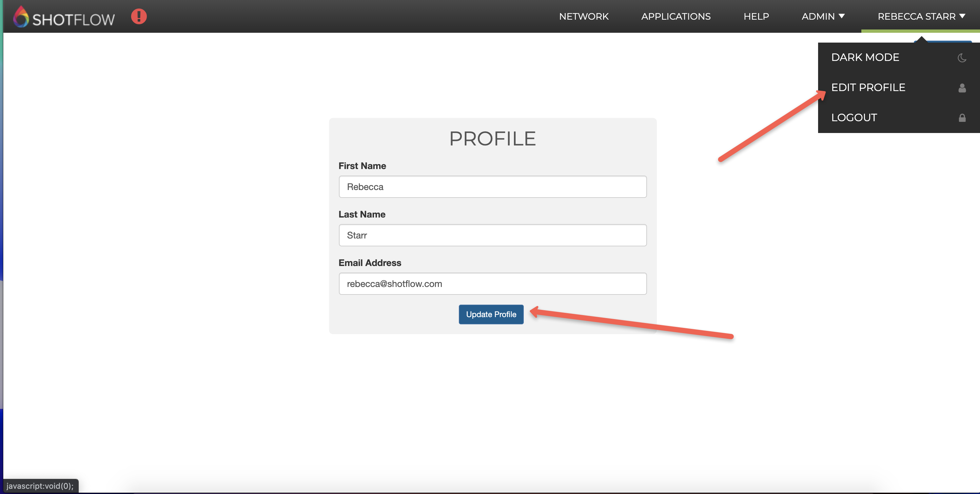
Task: Click the PROFILE heading text
Action: coord(492,139)
